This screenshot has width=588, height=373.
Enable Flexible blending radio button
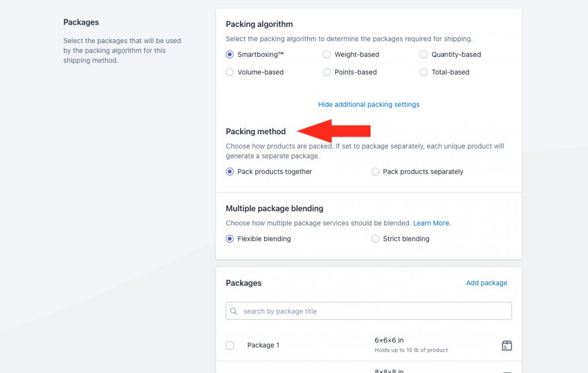230,239
